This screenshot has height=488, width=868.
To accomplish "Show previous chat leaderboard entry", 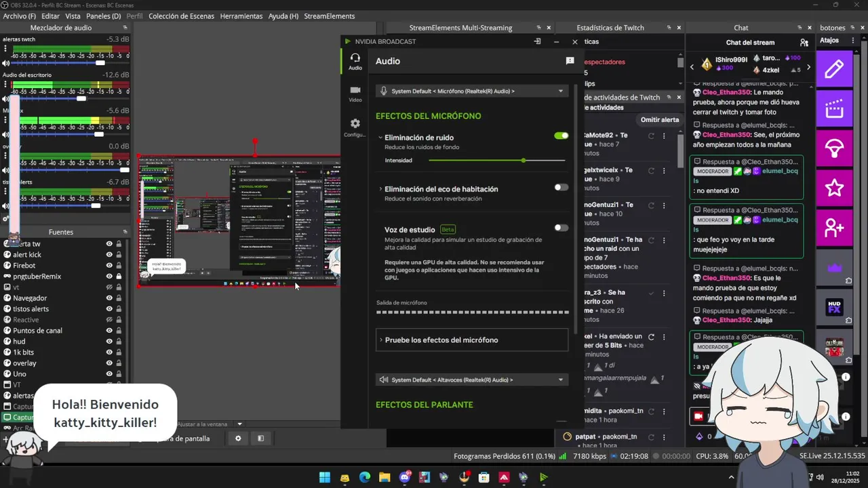I will [x=692, y=66].
